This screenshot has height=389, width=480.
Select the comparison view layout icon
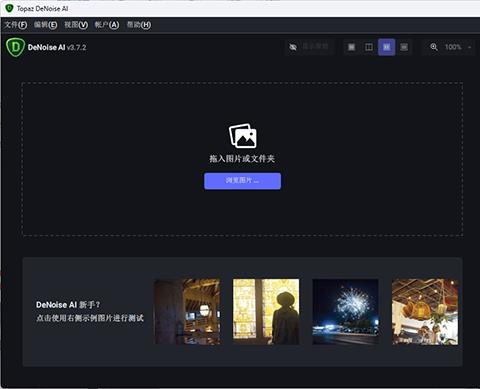pos(404,47)
